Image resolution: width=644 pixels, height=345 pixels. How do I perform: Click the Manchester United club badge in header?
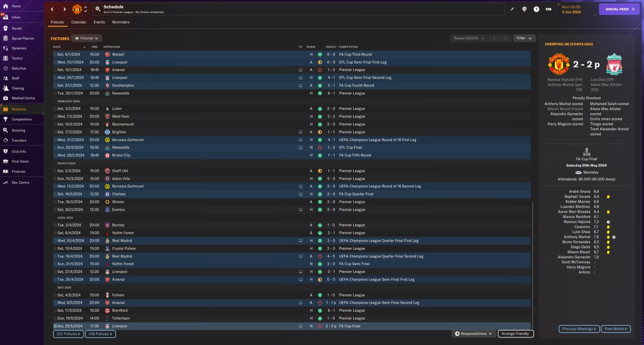[x=77, y=9]
